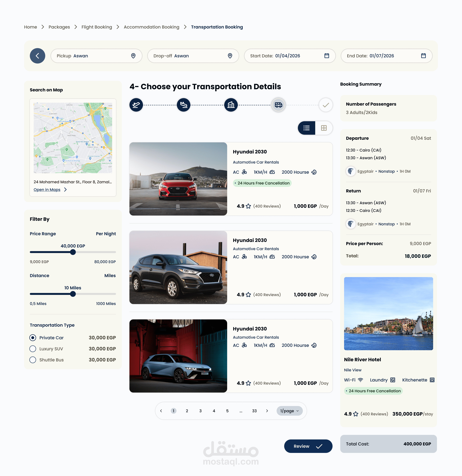
Task: Click the flight landing step icon
Action: [183, 105]
